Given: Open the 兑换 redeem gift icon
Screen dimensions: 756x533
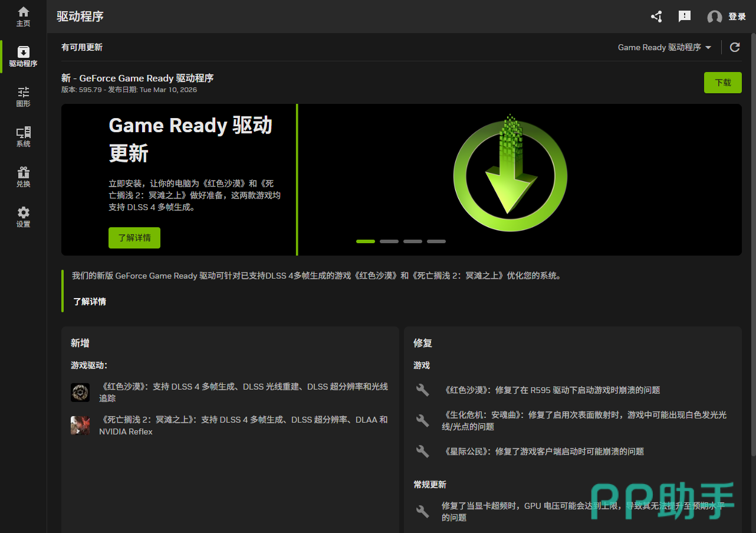Looking at the screenshot, I should click(x=23, y=177).
